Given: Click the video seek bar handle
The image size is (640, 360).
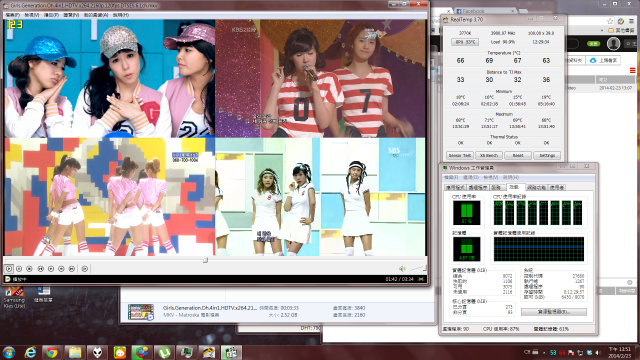Looking at the screenshot, I should click(205, 260).
